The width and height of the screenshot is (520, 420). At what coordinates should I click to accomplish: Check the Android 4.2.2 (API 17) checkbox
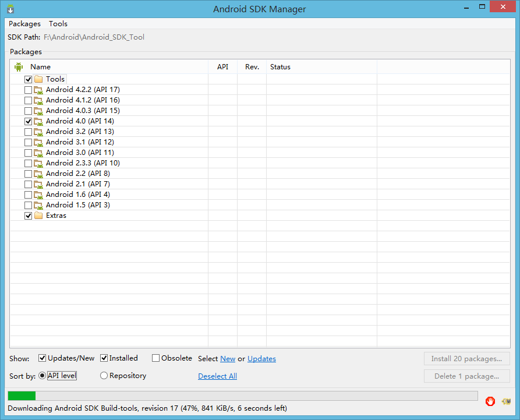28,90
